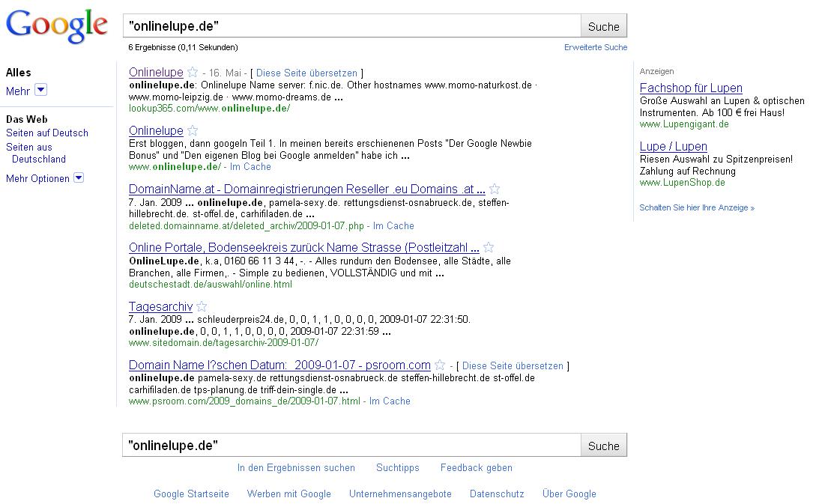Open Onlinelupe result from www.onlinelupe.de
Viewport: 813px width, 504px height.
(156, 131)
